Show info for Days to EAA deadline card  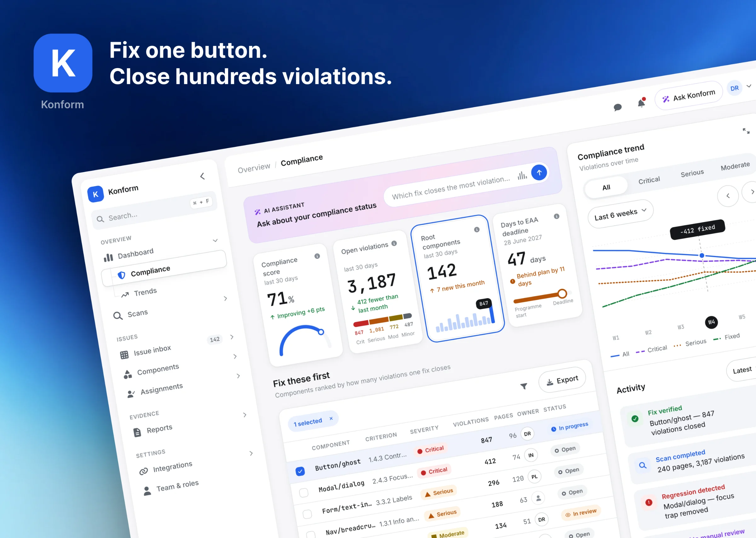556,216
